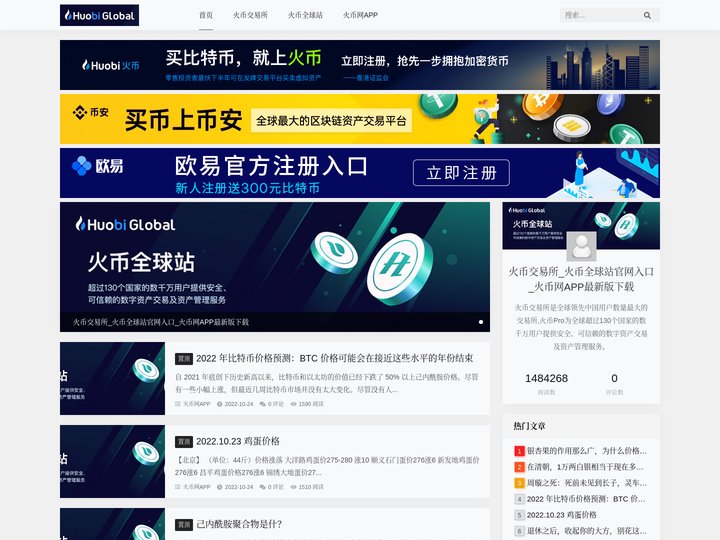Image resolution: width=720 pixels, height=540 pixels.
Task: Click the 立即注册 button on 欧易 banner
Action: coord(461,173)
